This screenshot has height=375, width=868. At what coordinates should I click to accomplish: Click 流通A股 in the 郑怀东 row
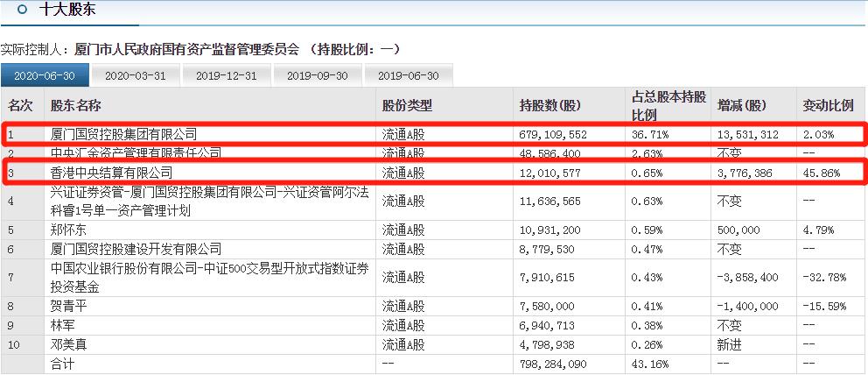403,230
